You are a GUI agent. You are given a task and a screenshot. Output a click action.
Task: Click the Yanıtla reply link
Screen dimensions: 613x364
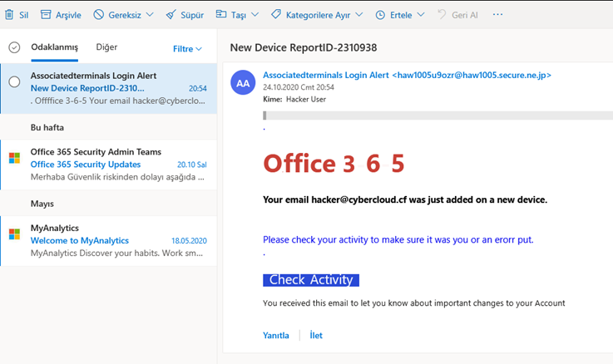tap(276, 335)
